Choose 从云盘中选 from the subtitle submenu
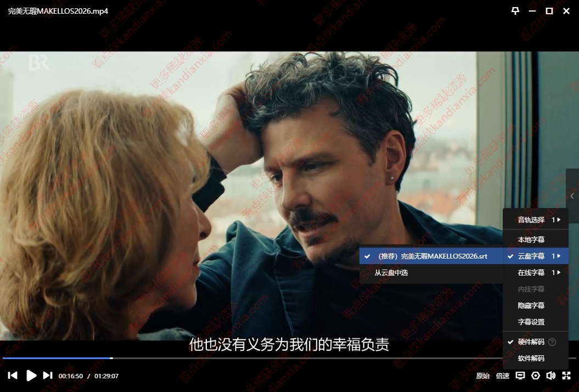Image resolution: width=579 pixels, height=392 pixels. coord(392,273)
